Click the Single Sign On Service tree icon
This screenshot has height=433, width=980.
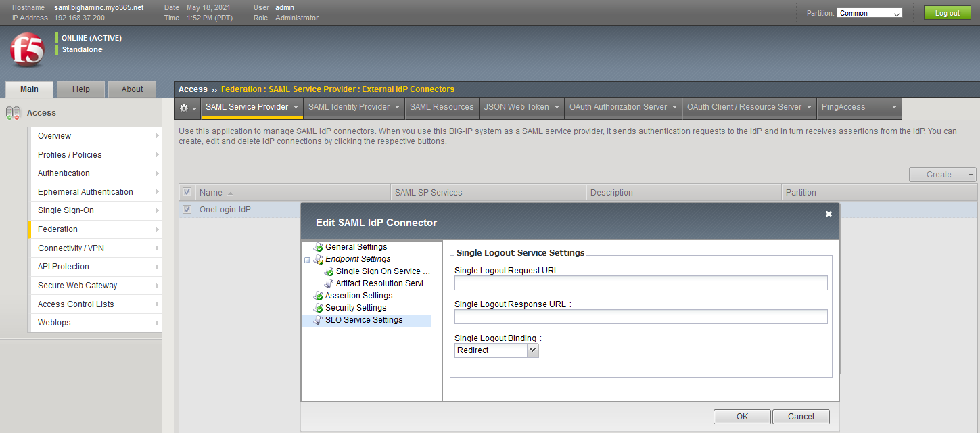tap(329, 271)
